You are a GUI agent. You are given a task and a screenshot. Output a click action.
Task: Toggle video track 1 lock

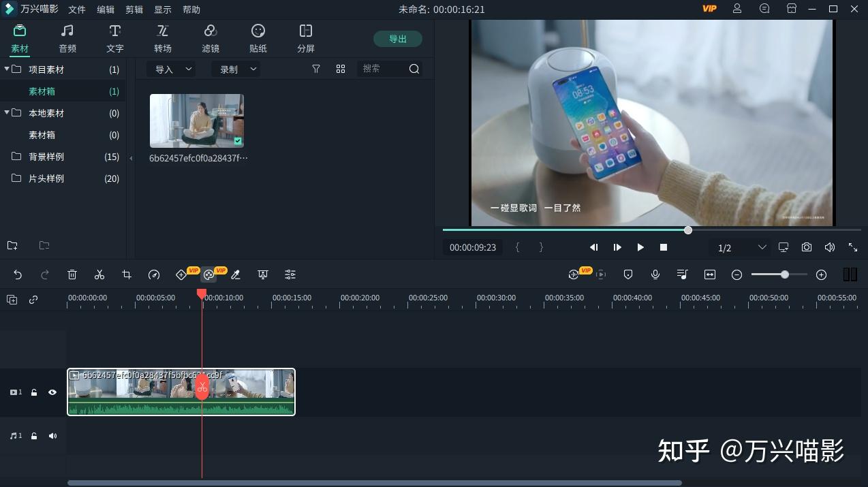[34, 392]
